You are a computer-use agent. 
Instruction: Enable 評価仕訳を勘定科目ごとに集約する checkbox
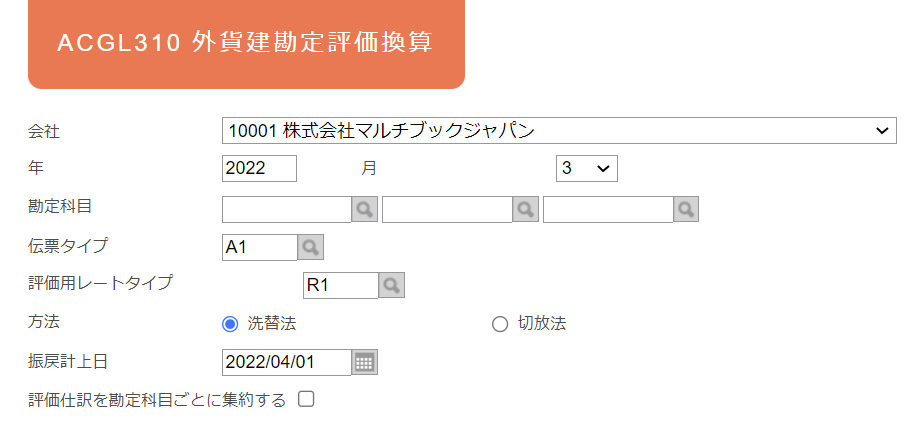[306, 399]
